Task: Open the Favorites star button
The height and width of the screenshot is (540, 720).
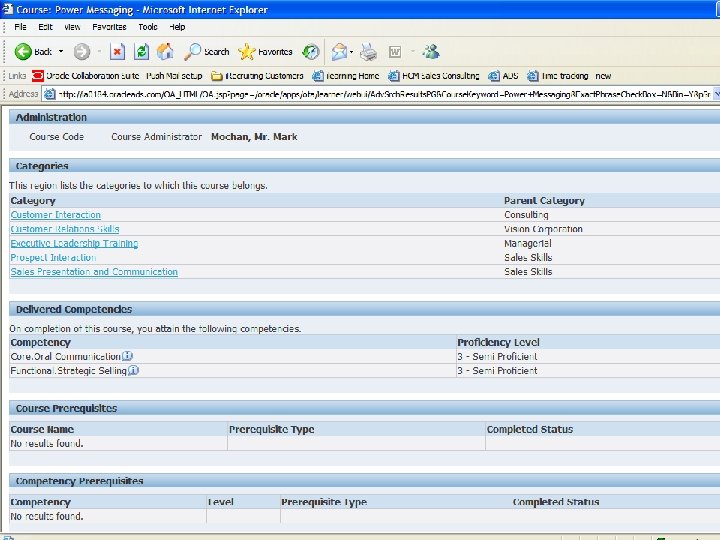Action: tap(265, 52)
